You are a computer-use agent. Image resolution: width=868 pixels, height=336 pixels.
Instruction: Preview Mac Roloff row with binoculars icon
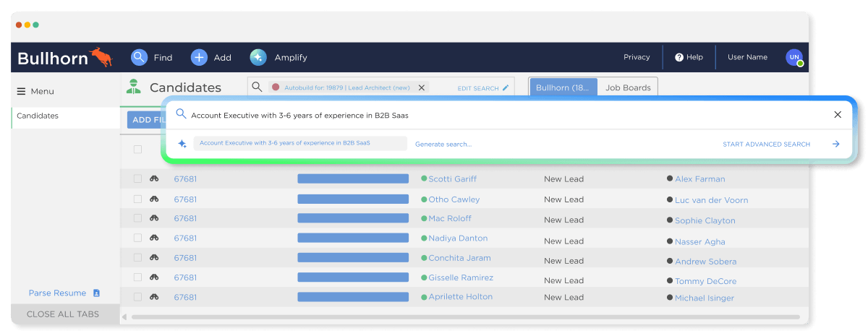[154, 218]
